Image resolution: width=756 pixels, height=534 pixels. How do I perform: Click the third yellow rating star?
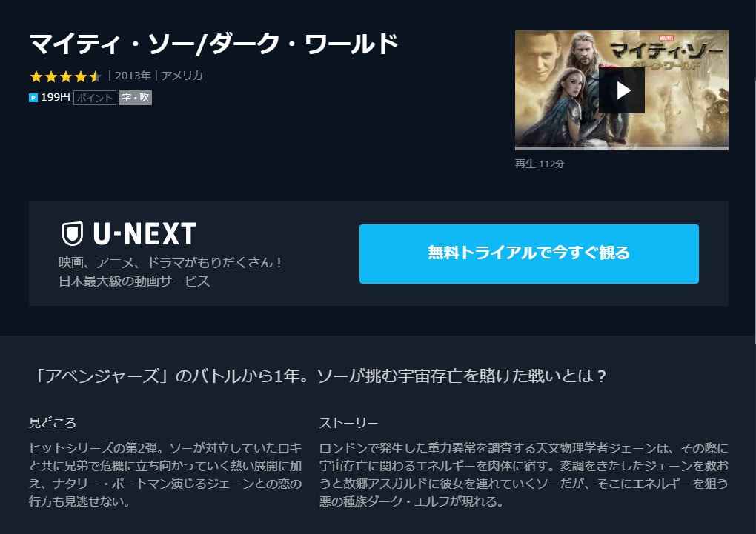pos(66,76)
